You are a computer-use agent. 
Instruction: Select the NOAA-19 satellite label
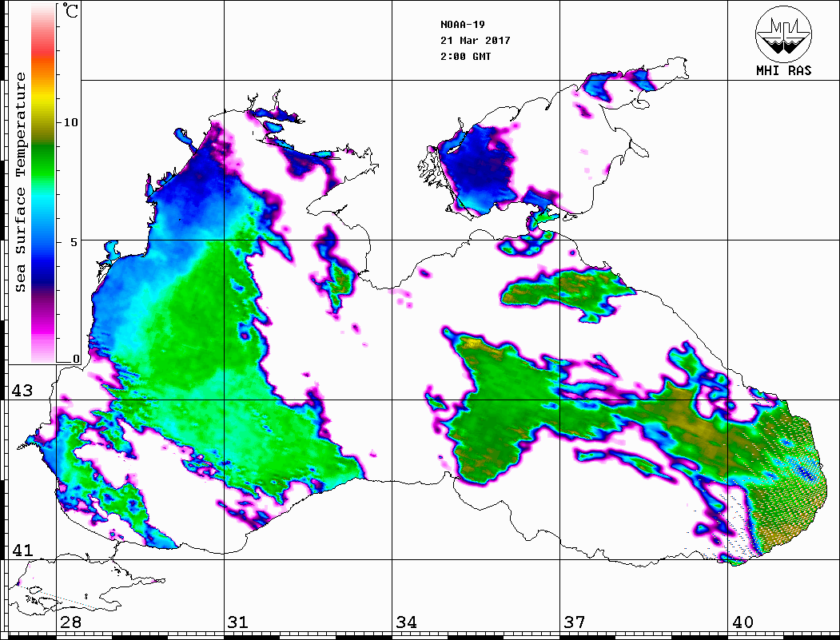coord(463,25)
